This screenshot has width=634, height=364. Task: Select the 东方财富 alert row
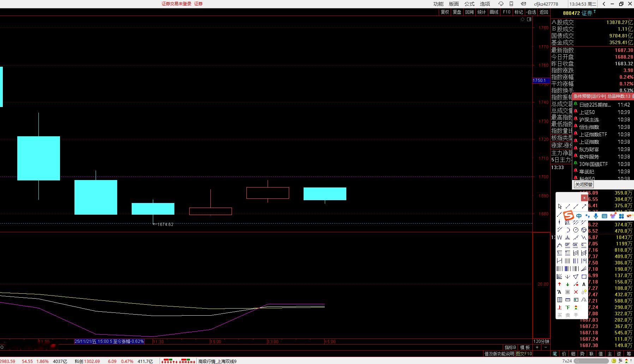pos(603,149)
